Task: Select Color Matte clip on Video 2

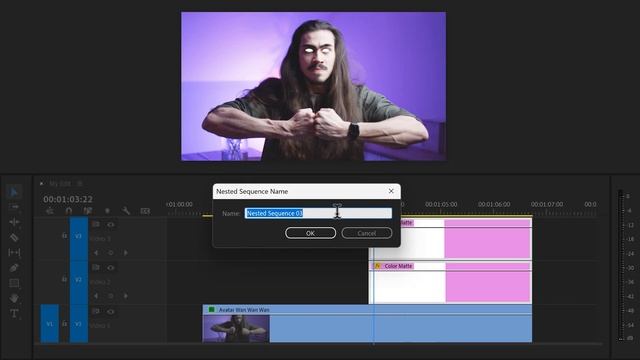Action: pos(450,282)
